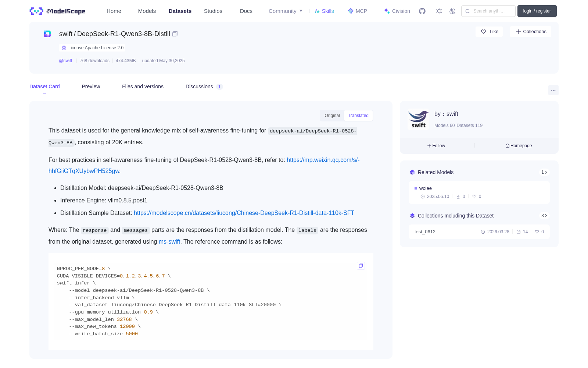Select the Dataset Card tab
The image size is (588, 368).
click(x=44, y=86)
